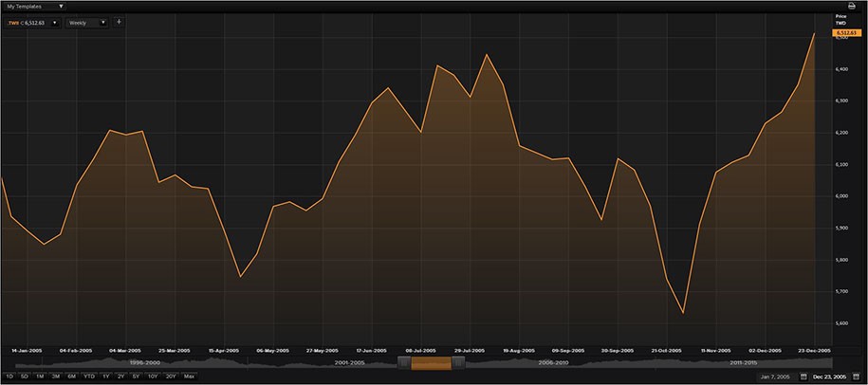Select the 20Y time range
Screen dimensions: 868x385
171,376
